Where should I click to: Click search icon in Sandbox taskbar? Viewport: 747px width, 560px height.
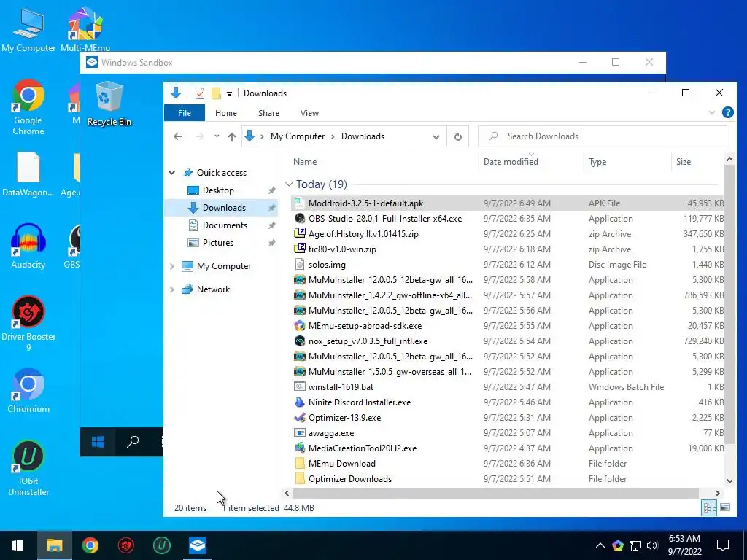click(133, 442)
